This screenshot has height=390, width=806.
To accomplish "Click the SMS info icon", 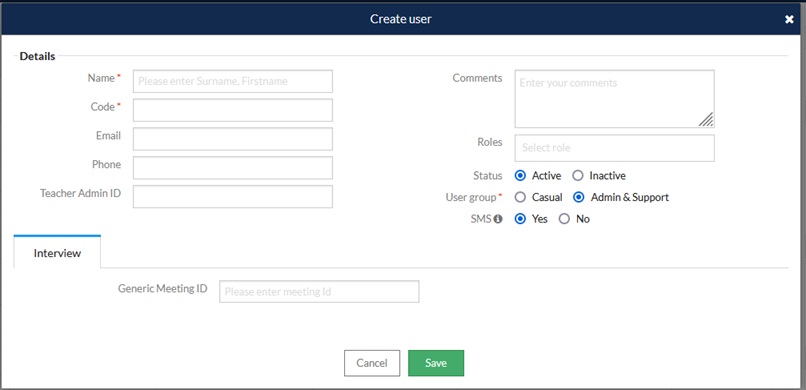I will pos(498,219).
